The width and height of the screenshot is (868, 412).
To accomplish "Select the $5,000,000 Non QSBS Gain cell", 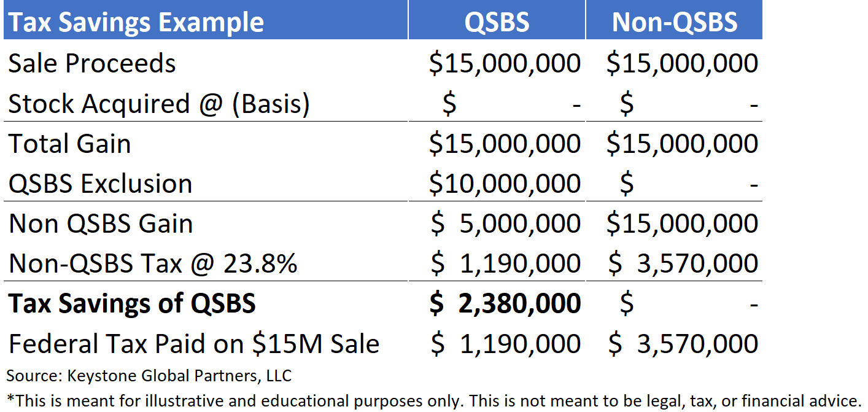I will [505, 224].
